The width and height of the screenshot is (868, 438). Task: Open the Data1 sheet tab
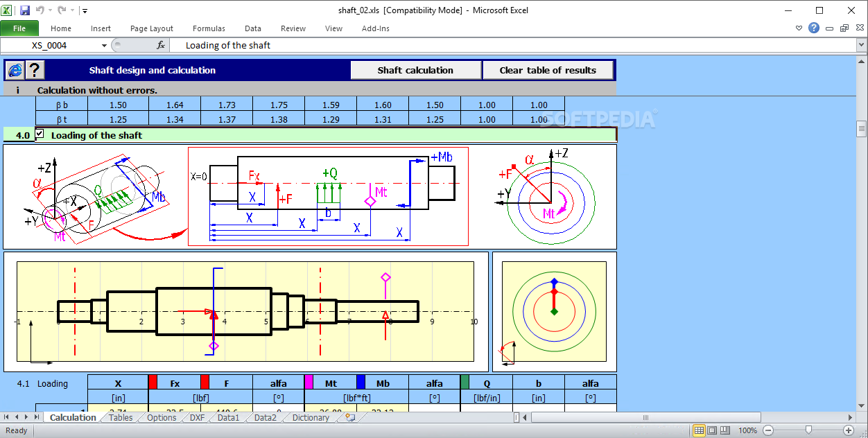(228, 417)
